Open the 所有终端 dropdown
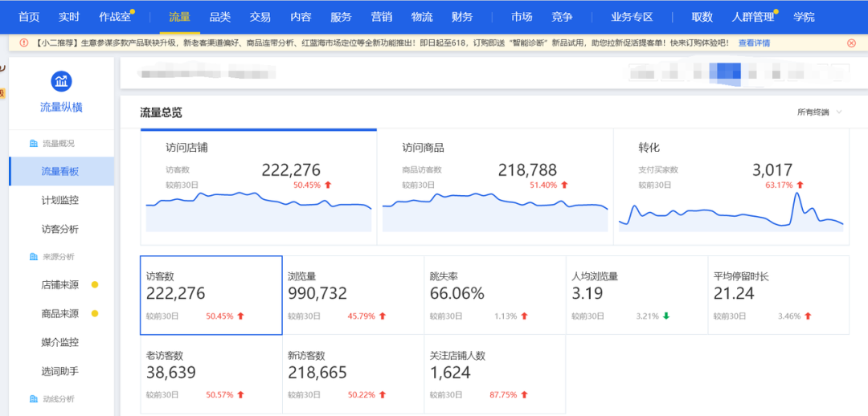The height and width of the screenshot is (416, 868). click(819, 112)
